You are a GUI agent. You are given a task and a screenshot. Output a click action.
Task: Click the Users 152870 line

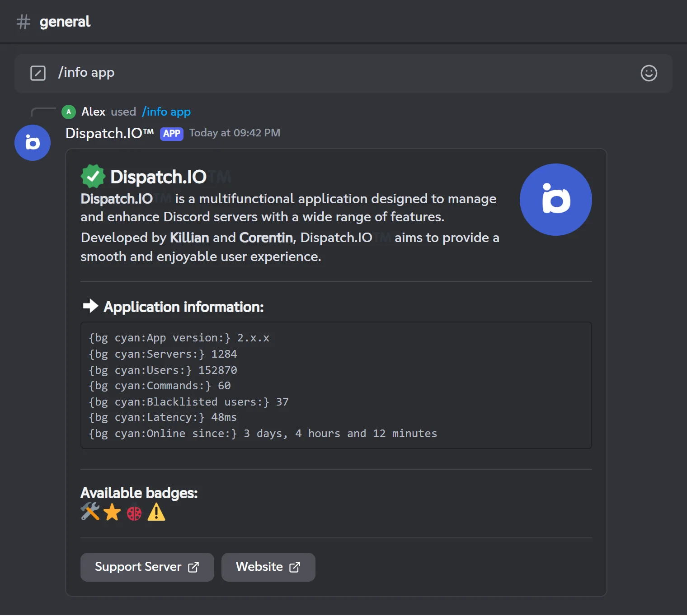pos(163,370)
